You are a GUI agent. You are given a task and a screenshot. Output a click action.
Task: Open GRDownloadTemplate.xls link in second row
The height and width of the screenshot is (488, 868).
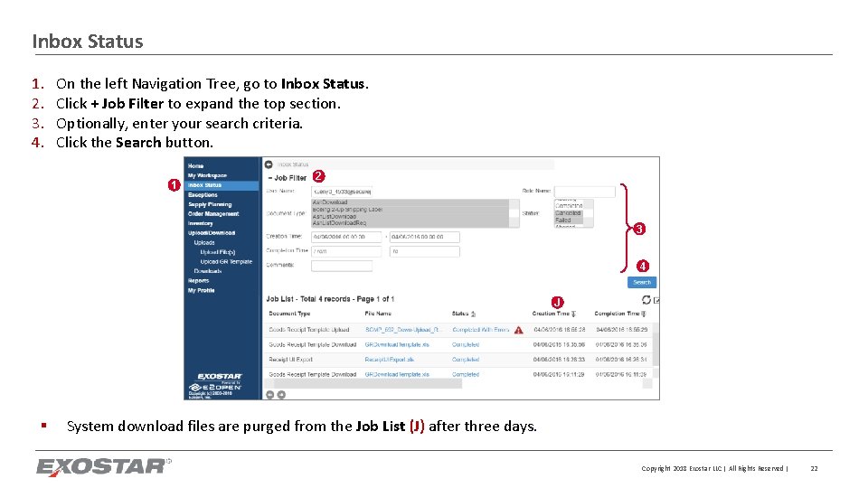[x=397, y=344]
